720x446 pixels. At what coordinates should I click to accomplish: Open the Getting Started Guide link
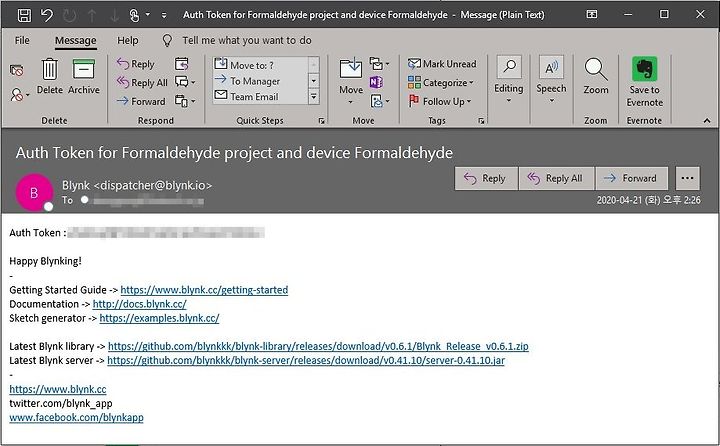pos(204,290)
